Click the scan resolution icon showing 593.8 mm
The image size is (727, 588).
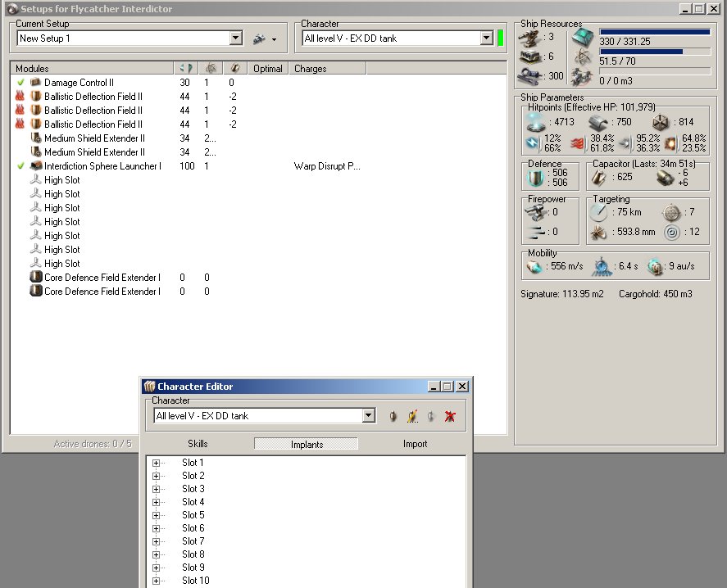(598, 232)
